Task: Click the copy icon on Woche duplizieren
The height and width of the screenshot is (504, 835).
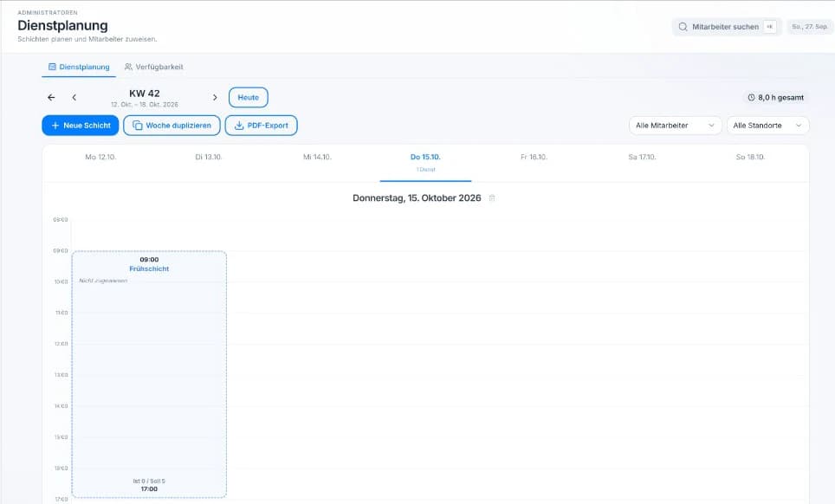Action: coord(138,126)
